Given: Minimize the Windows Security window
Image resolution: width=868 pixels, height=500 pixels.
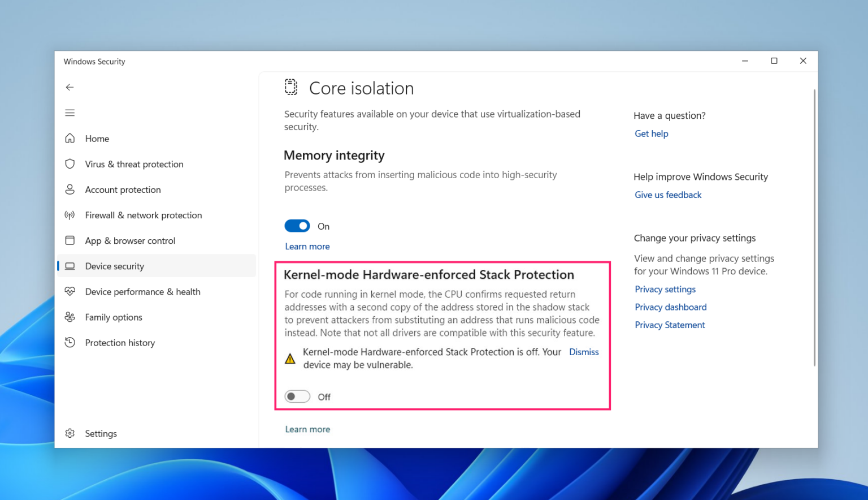Looking at the screenshot, I should [x=745, y=61].
